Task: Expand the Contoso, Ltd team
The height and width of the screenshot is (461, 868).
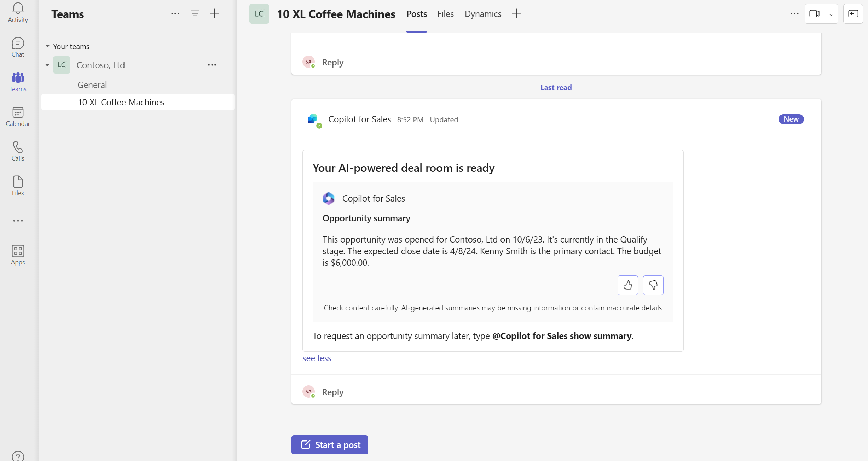Action: [48, 64]
